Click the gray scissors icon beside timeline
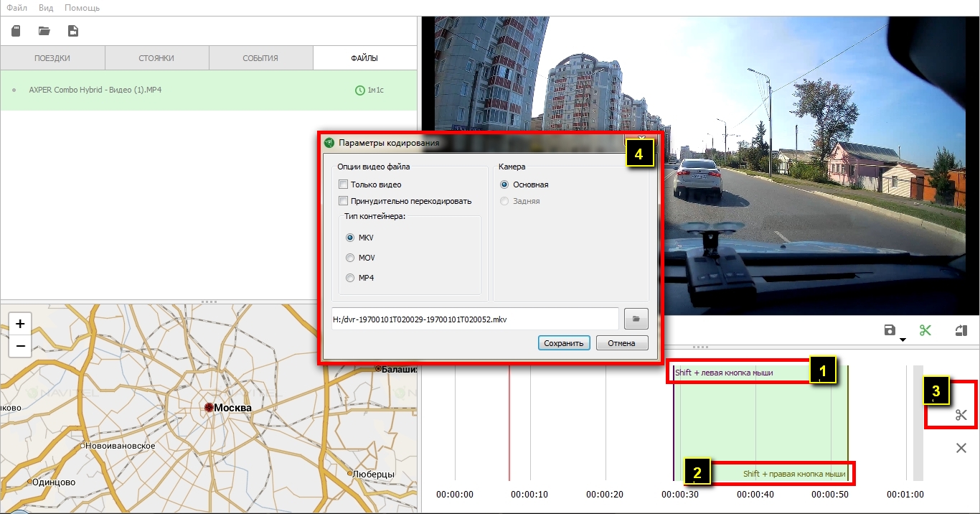Viewport: 980px width, 514px height. [961, 415]
